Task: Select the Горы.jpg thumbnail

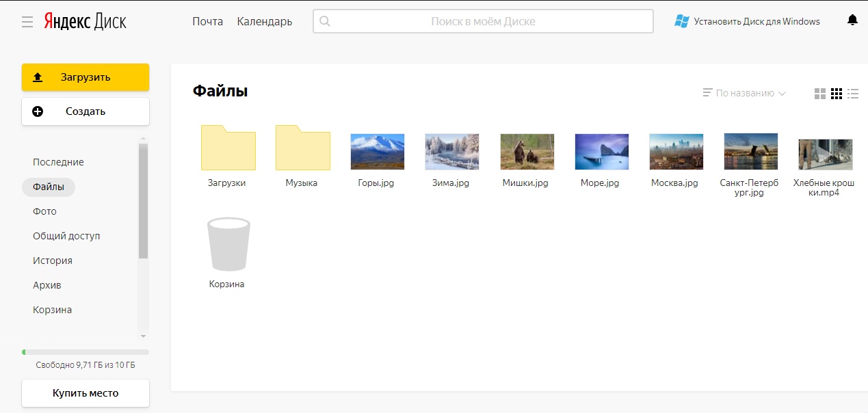Action: pyautogui.click(x=377, y=151)
